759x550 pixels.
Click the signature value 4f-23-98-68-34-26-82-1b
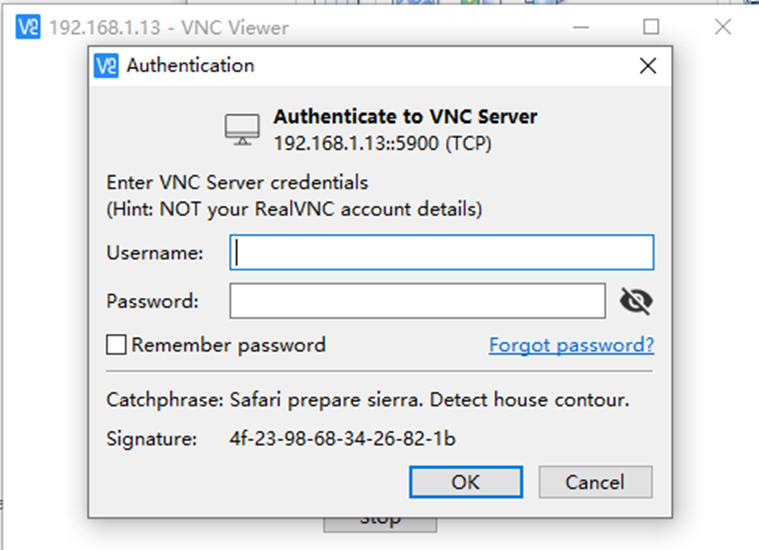coord(343,439)
